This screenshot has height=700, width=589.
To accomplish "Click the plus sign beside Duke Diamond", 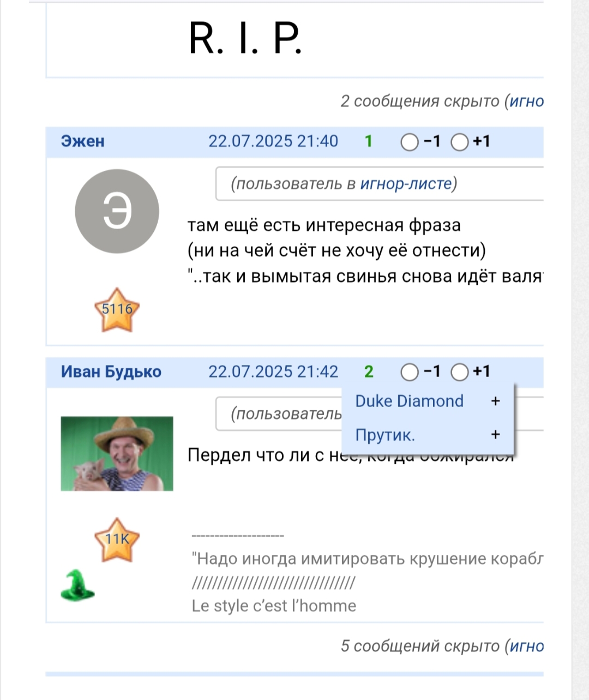I will [496, 401].
